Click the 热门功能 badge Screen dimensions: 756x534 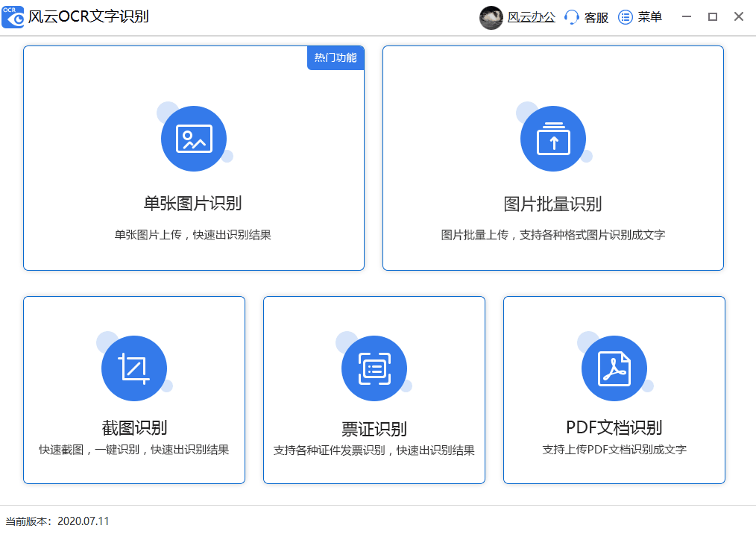[x=336, y=58]
